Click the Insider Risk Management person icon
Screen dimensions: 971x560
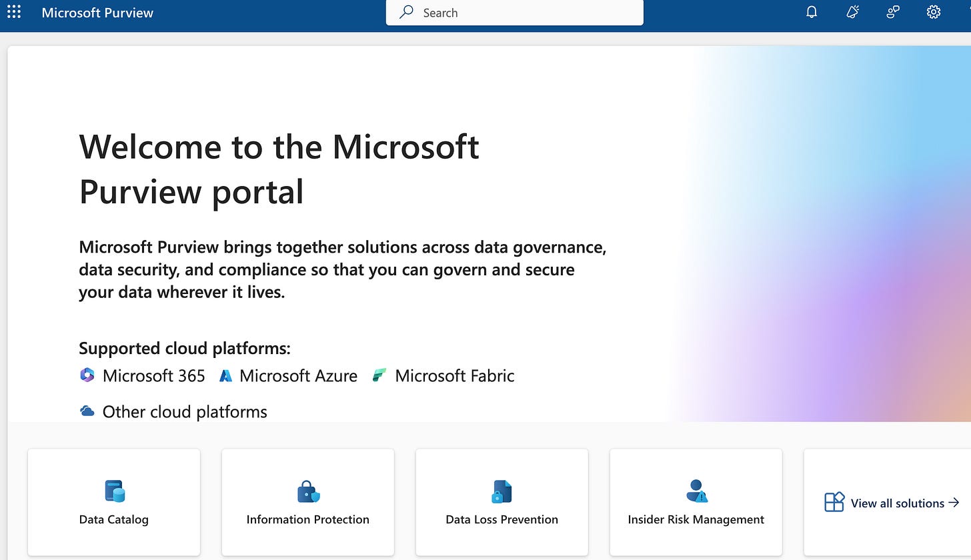pos(696,491)
